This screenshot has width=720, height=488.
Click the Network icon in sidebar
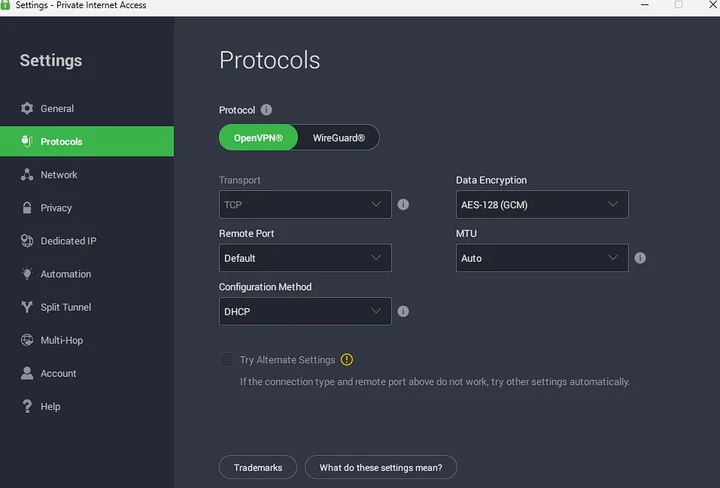27,175
